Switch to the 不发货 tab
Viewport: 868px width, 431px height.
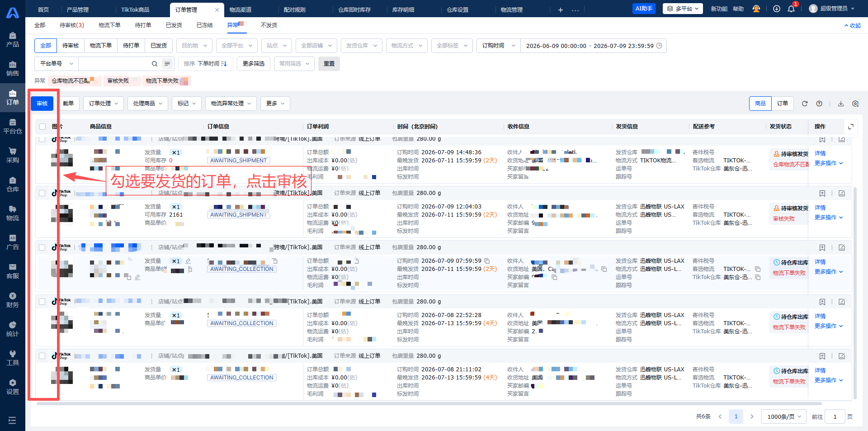(269, 25)
